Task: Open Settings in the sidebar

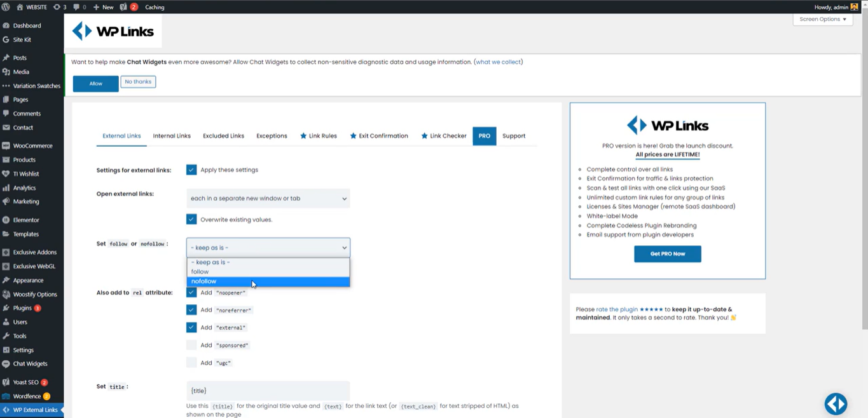Action: click(24, 350)
